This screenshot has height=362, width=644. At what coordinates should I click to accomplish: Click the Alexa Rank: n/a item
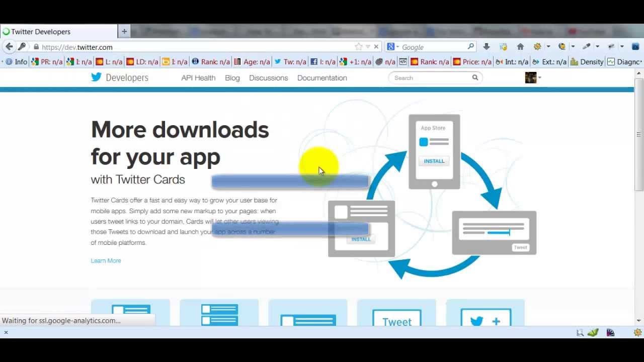(211, 62)
